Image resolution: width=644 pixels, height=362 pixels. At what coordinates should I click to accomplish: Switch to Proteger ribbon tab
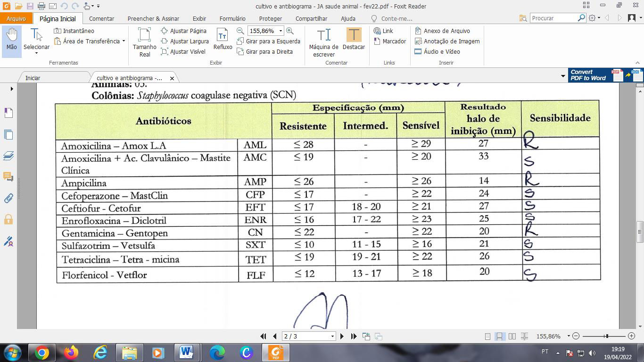[271, 18]
